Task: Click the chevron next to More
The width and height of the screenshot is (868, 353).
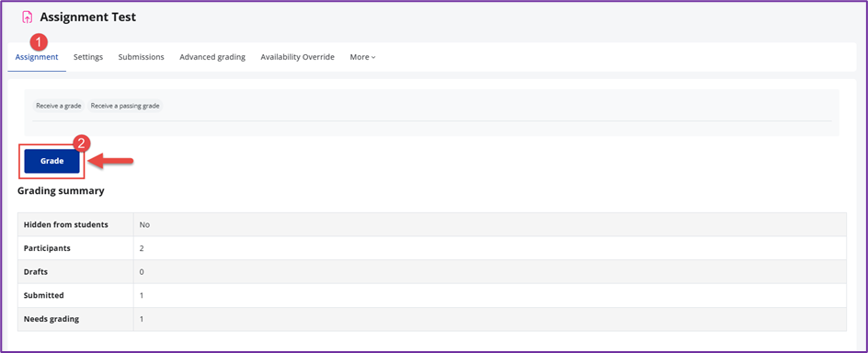Action: pos(373,58)
